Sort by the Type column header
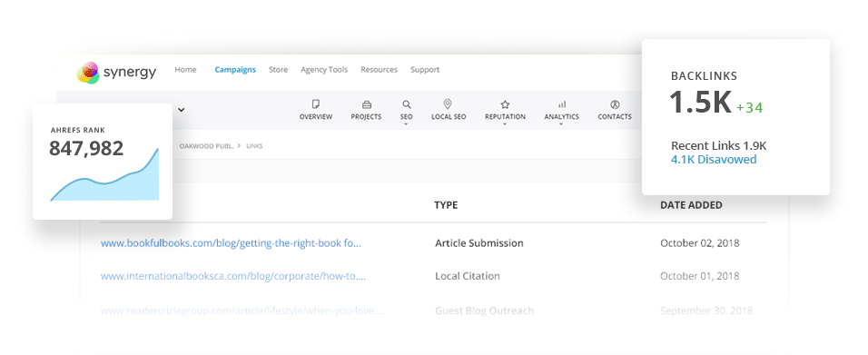This screenshot has height=355, width=868. click(x=446, y=205)
